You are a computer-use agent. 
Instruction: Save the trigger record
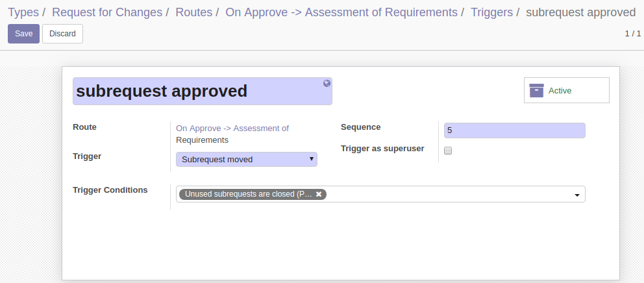24,34
